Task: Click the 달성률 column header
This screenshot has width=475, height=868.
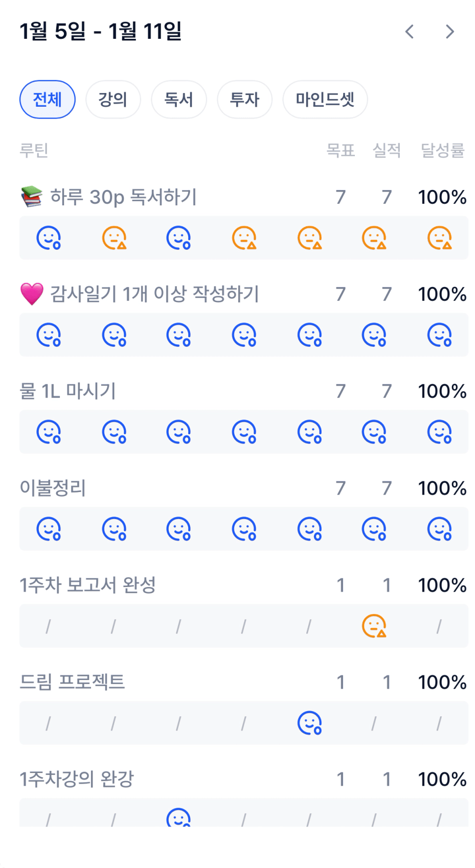Action: tap(442, 150)
